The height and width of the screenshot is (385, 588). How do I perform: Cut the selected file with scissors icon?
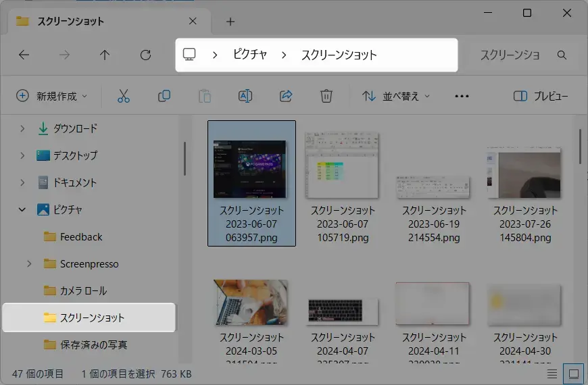(124, 96)
